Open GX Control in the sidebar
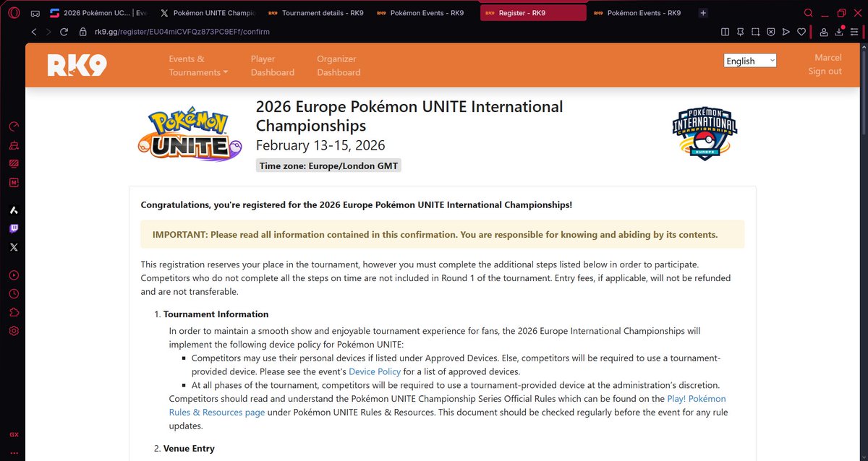Image resolution: width=868 pixels, height=461 pixels. point(13,126)
